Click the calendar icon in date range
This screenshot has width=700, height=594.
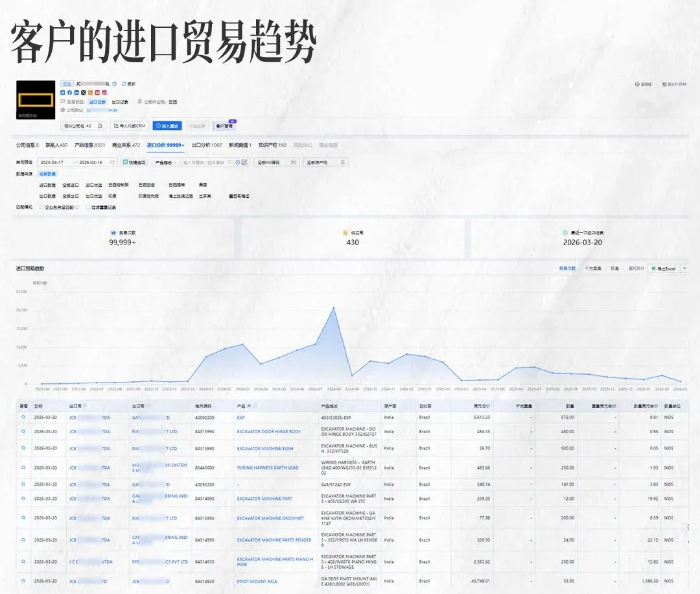[x=113, y=163]
